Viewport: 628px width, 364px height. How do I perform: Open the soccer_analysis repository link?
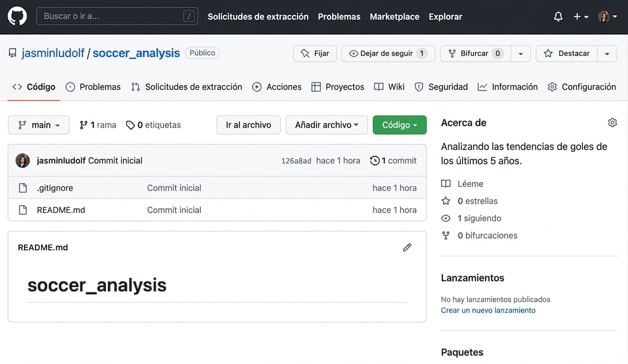pyautogui.click(x=136, y=53)
